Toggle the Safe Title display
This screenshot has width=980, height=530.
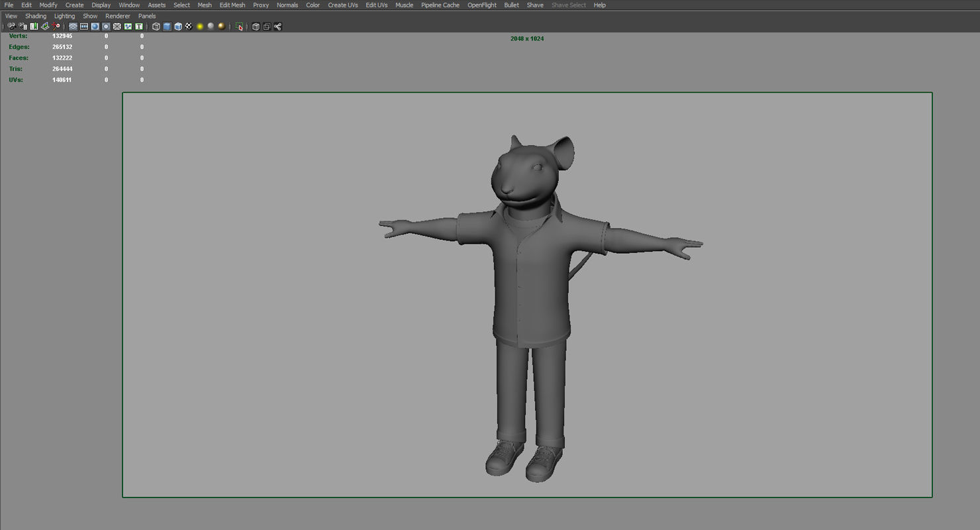(x=138, y=26)
